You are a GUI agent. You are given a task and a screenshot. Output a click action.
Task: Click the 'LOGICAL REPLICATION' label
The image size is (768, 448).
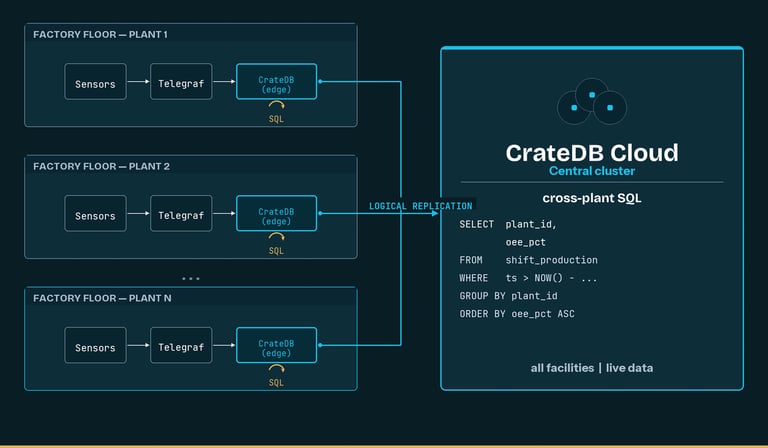click(x=421, y=206)
